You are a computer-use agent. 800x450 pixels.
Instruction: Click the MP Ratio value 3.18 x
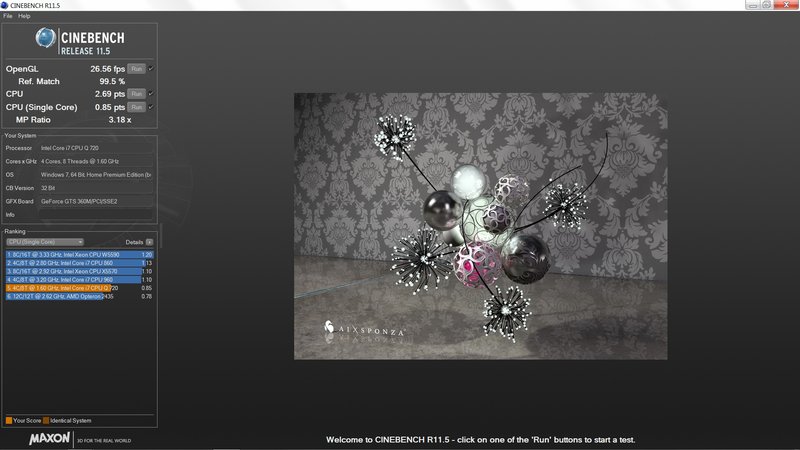tap(120, 120)
